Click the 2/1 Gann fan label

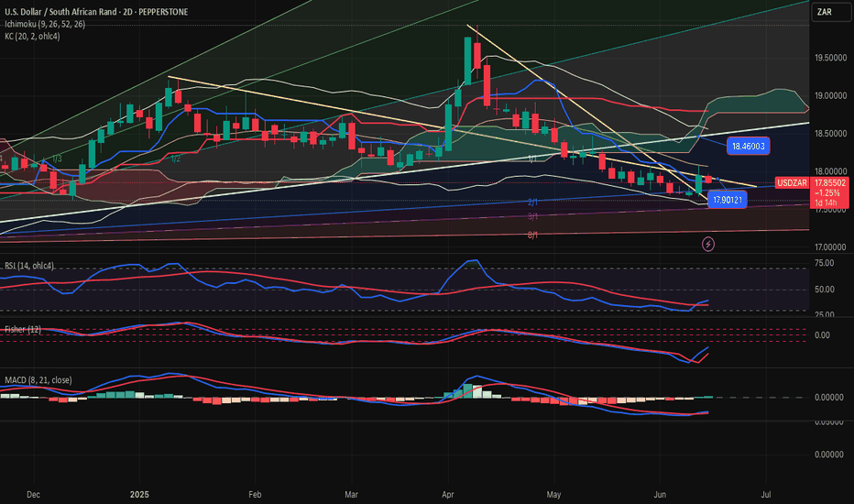pos(532,203)
